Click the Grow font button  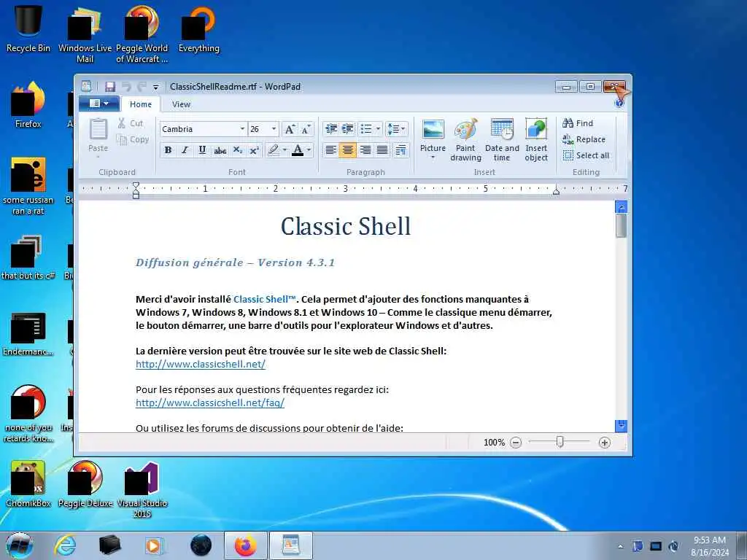[x=290, y=129]
